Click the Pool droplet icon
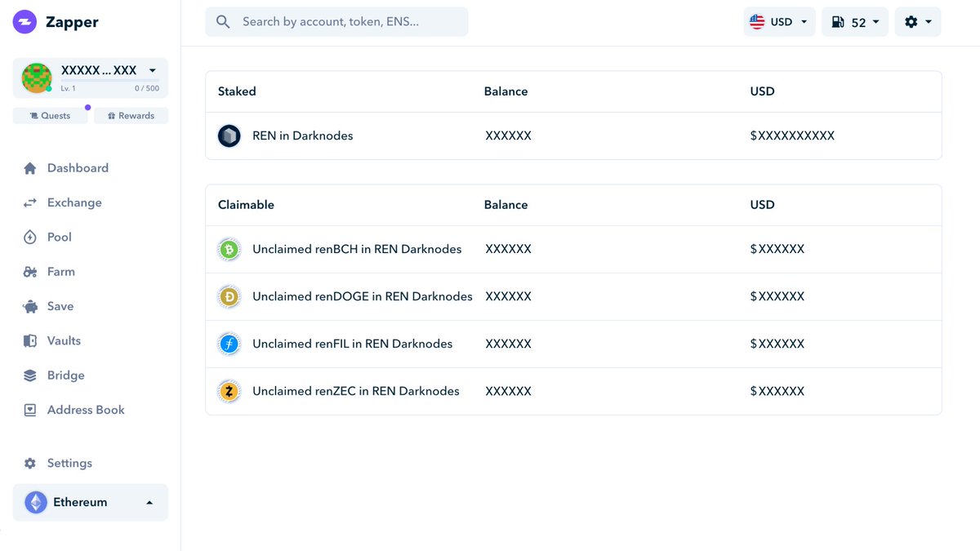Screen dimensions: 980x551 point(30,238)
